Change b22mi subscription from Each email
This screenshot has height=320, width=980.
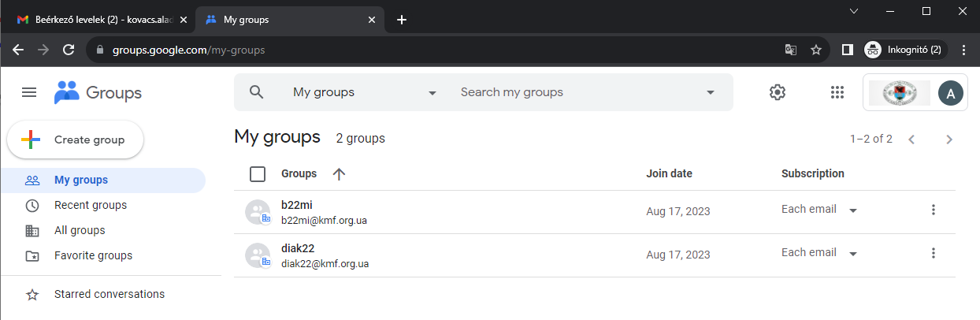click(819, 210)
